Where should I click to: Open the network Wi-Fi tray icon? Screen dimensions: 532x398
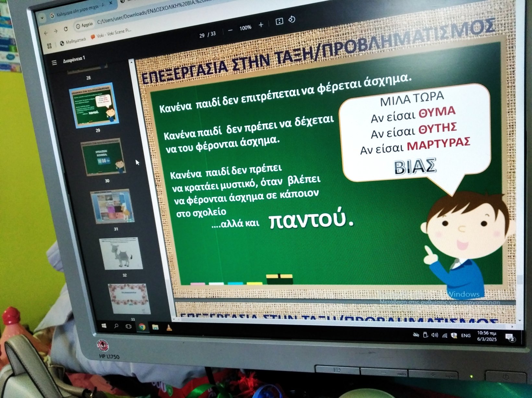pyautogui.click(x=444, y=335)
